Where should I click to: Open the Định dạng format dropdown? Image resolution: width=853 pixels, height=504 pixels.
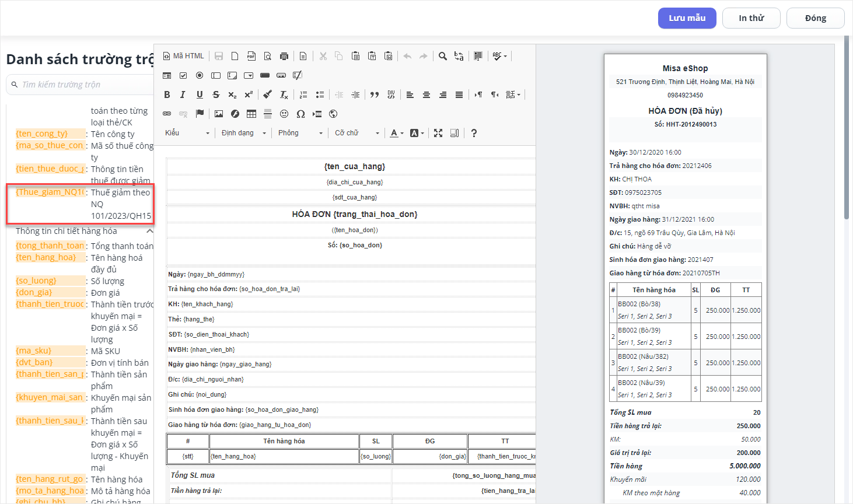pos(243,133)
